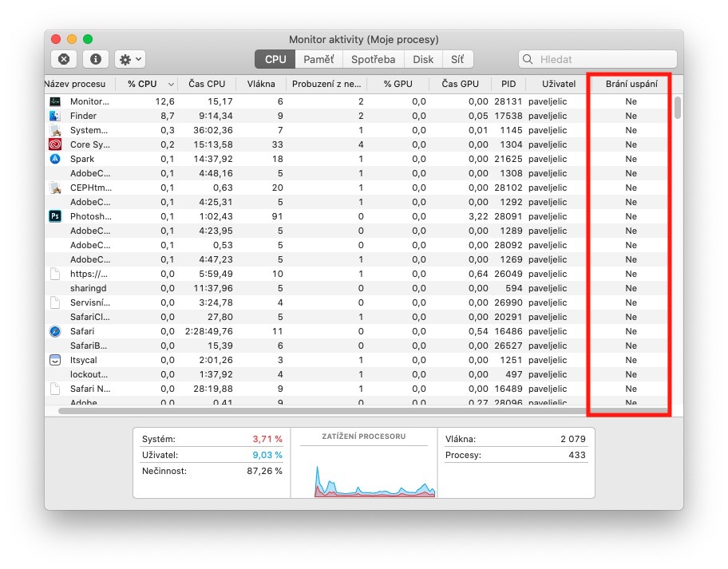Click the Safari compass icon

coord(55,331)
